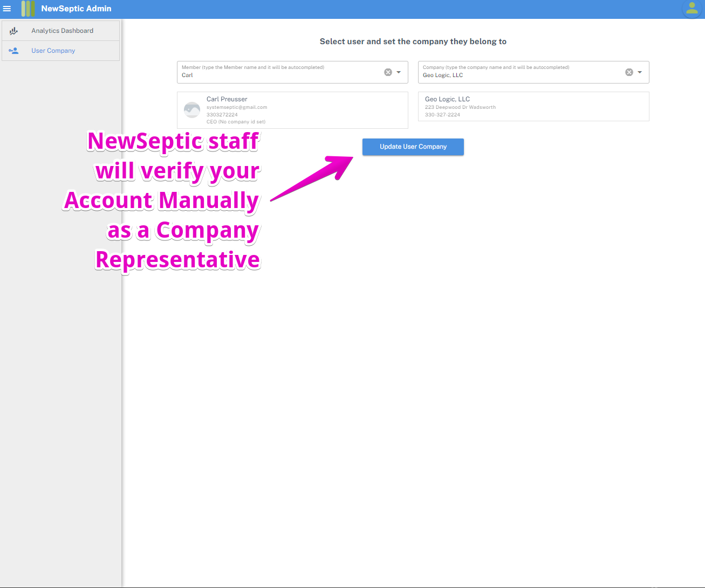The width and height of the screenshot is (705, 588).
Task: Clear the Member field selection
Action: (x=388, y=72)
